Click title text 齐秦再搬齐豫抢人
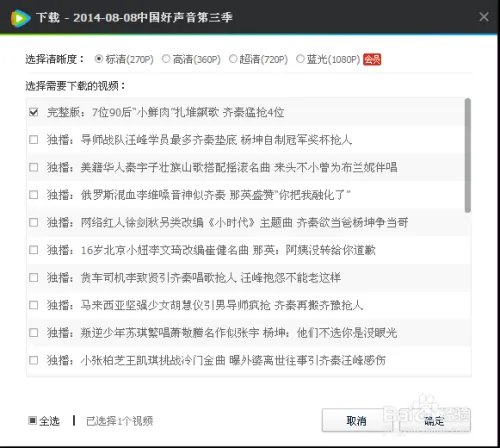This screenshot has height=448, width=500. coord(318,305)
